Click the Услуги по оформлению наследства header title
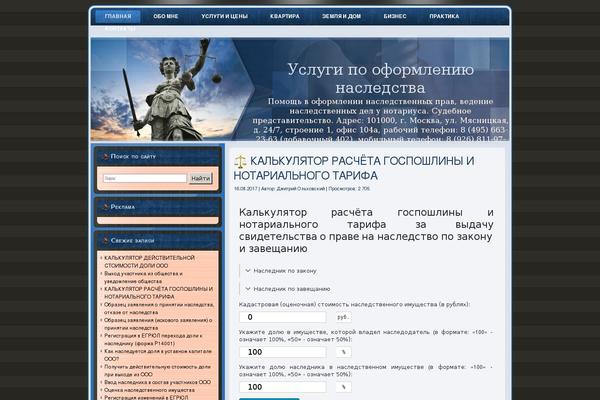The height and width of the screenshot is (400, 600). [380, 78]
